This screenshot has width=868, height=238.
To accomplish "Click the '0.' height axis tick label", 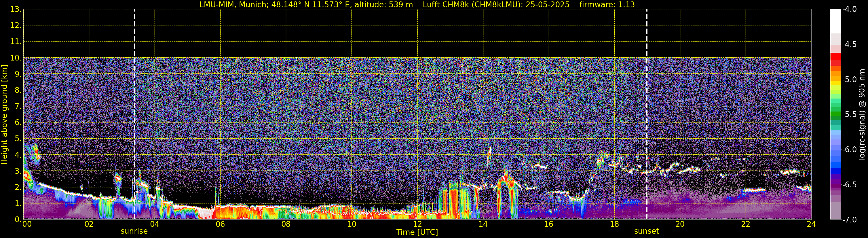I will tap(18, 220).
